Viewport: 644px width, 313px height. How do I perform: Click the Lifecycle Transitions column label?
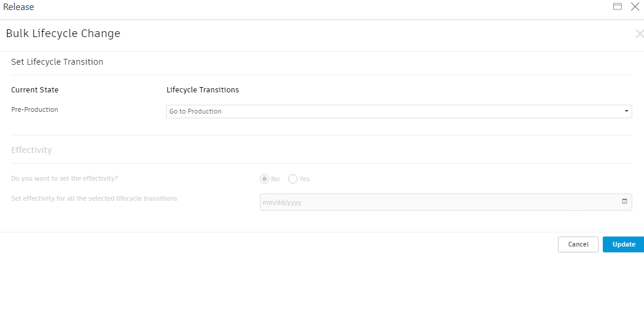(x=203, y=90)
